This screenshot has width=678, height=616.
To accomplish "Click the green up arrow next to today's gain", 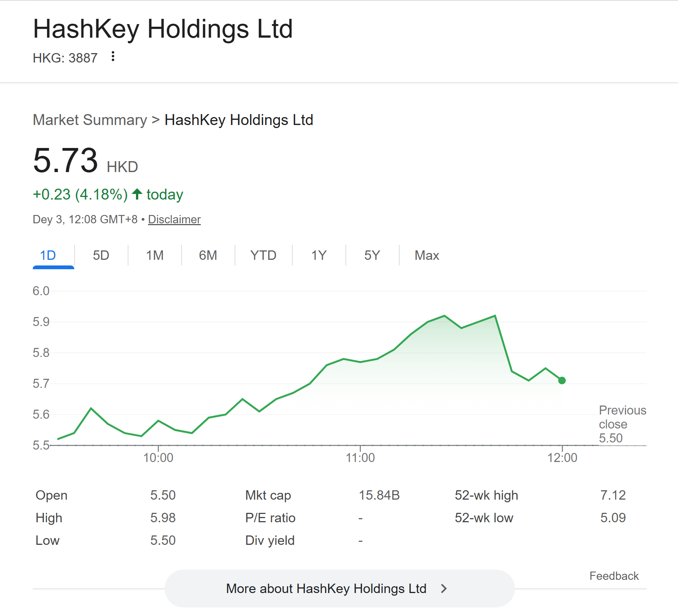I will click(x=136, y=194).
